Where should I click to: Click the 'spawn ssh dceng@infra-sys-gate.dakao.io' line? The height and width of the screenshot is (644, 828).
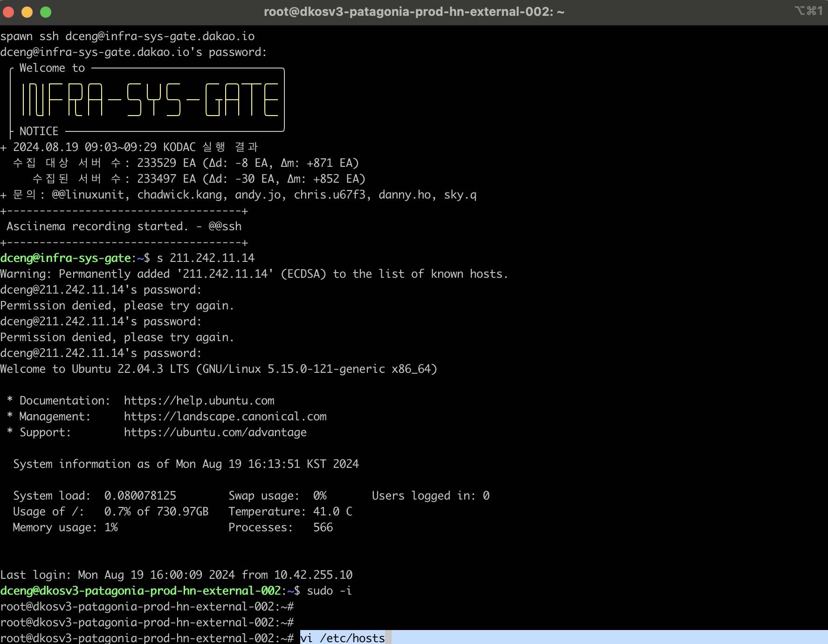click(127, 36)
